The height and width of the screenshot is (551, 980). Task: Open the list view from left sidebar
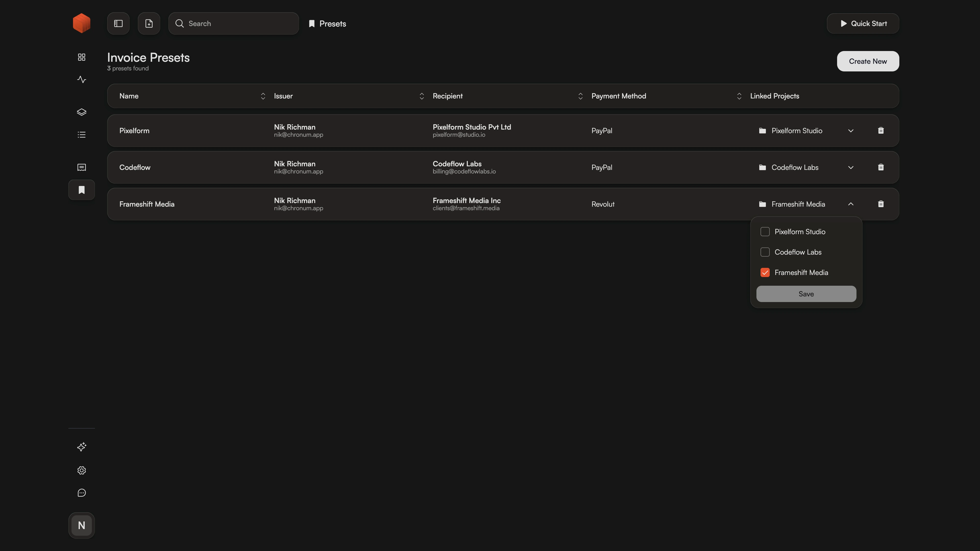[81, 134]
